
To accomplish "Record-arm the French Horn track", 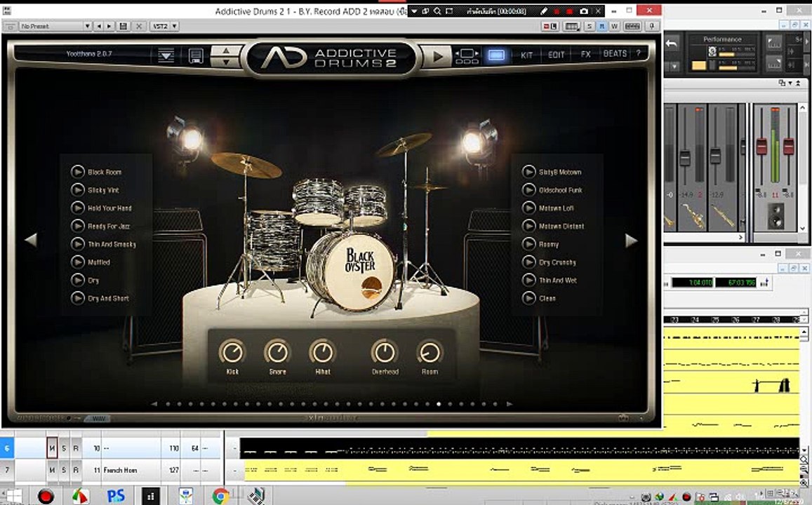I will [x=76, y=470].
